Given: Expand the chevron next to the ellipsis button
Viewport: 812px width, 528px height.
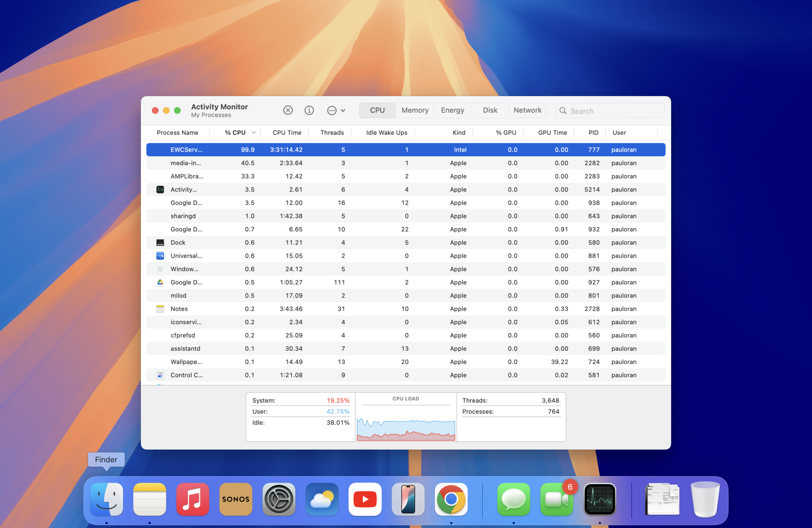Looking at the screenshot, I should pyautogui.click(x=343, y=110).
